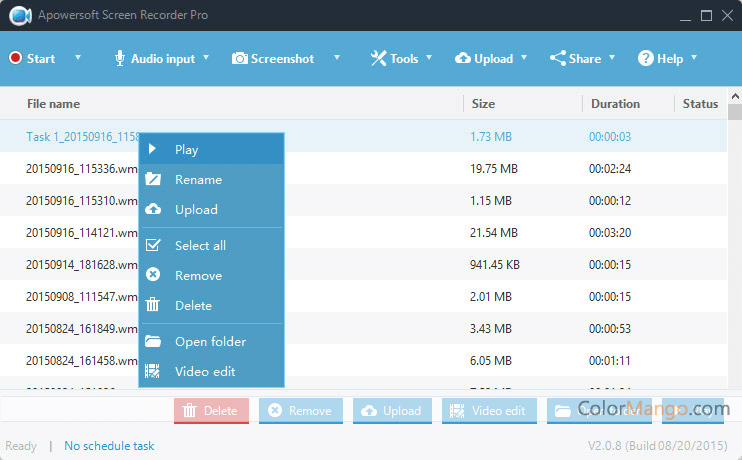Open the No schedule task link
This screenshot has width=742, height=460.
click(x=109, y=446)
